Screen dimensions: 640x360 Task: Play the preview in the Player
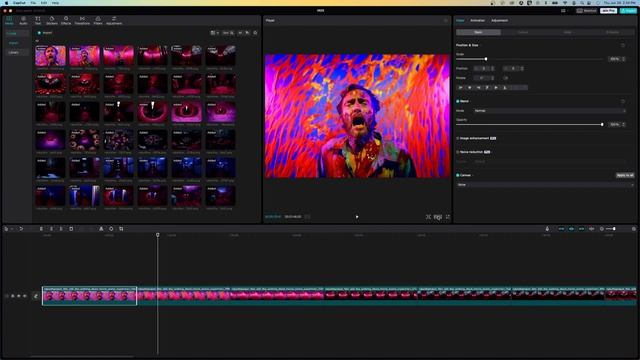tap(357, 217)
